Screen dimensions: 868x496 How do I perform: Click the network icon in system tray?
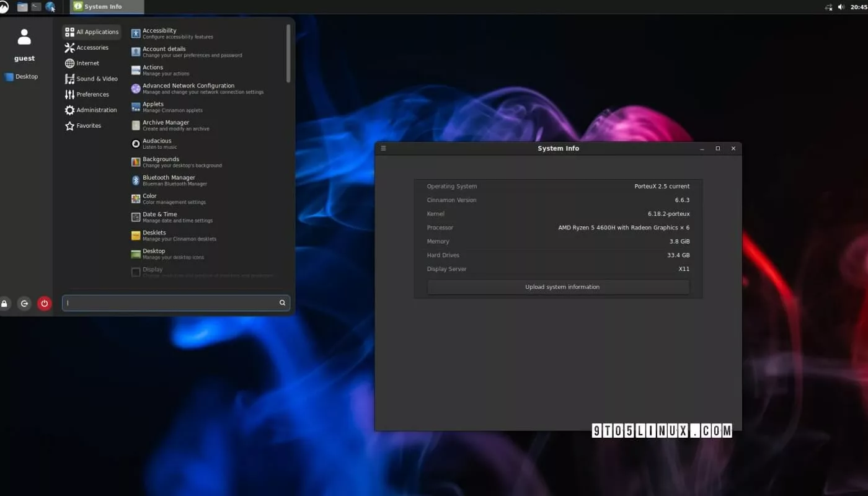[x=828, y=7]
